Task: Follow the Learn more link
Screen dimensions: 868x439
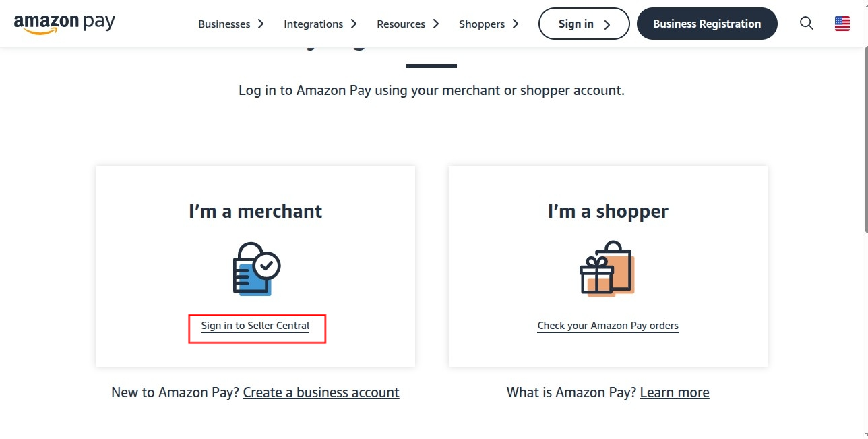Action: tap(675, 392)
